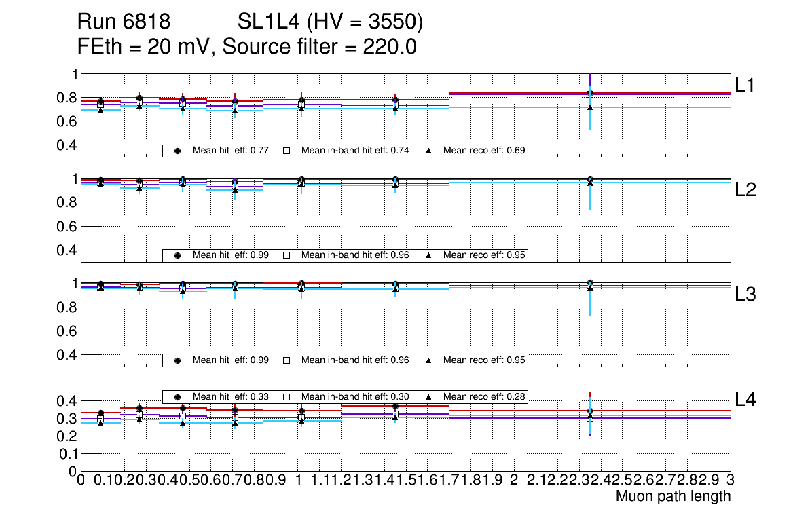Click the filled circle legend marker in L2 panel
Screen dimensions: 812x524
tap(178, 255)
